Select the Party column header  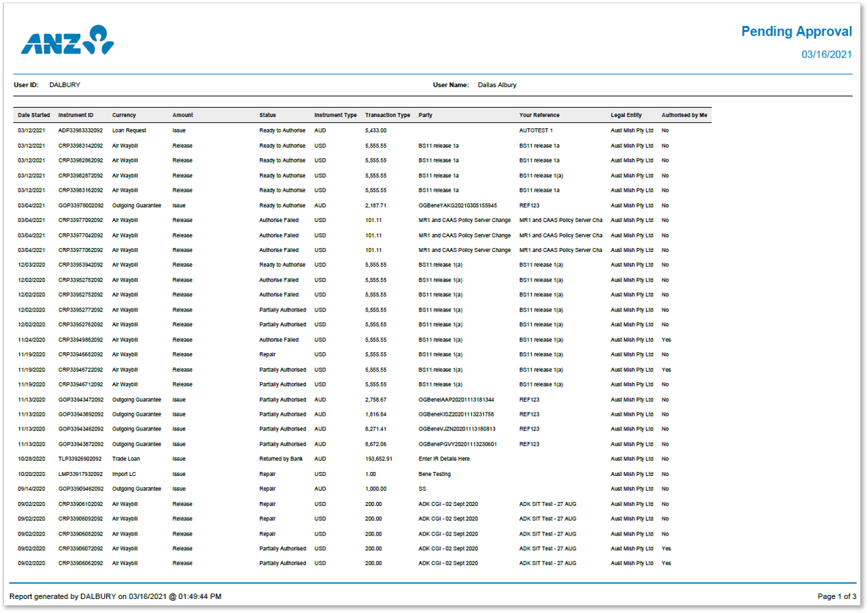click(x=425, y=115)
